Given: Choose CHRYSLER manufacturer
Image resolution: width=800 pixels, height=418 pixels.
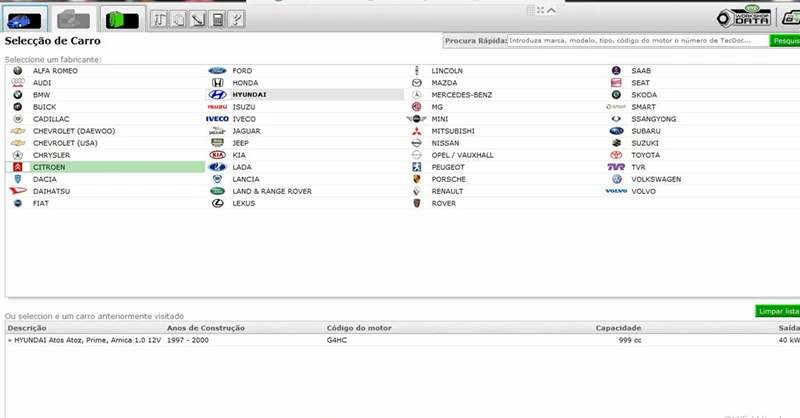Looking at the screenshot, I should tap(51, 155).
